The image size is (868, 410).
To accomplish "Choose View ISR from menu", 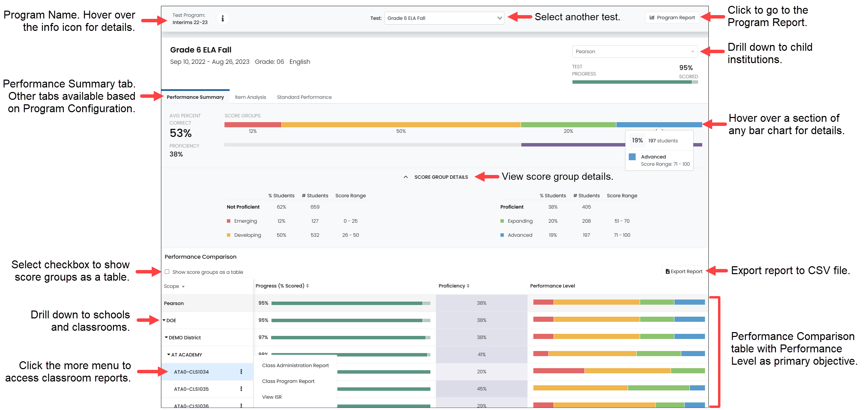I will click(x=272, y=397).
